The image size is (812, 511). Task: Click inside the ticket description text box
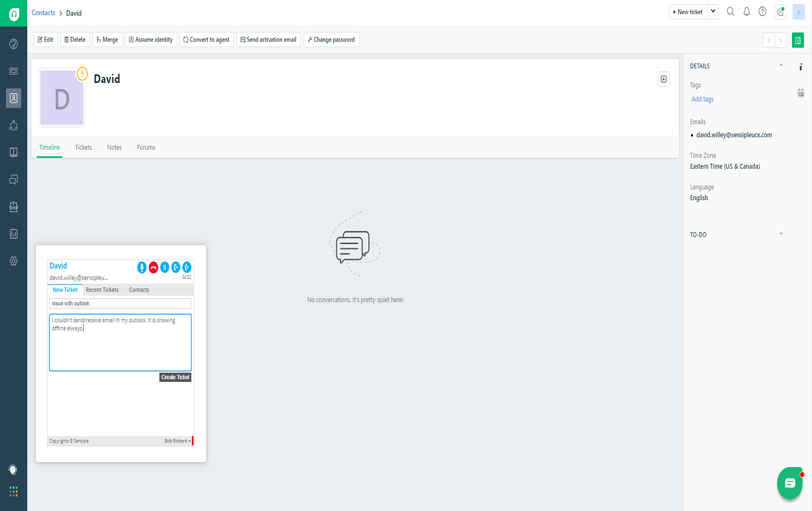(x=120, y=343)
